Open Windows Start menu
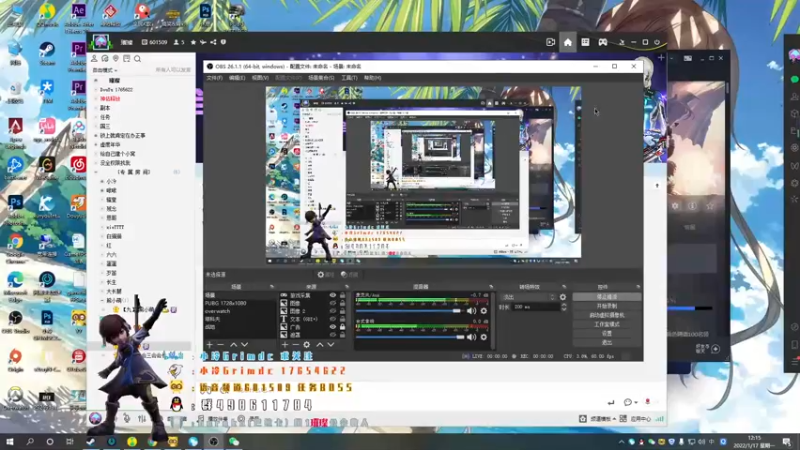Viewport: 800px width, 450px height. pos(9,441)
